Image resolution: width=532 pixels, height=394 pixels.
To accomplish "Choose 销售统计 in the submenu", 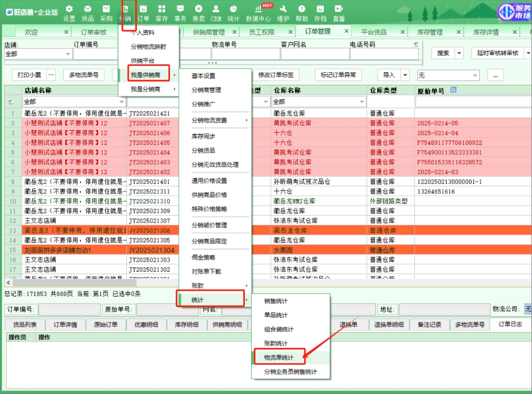I will pyautogui.click(x=276, y=301).
